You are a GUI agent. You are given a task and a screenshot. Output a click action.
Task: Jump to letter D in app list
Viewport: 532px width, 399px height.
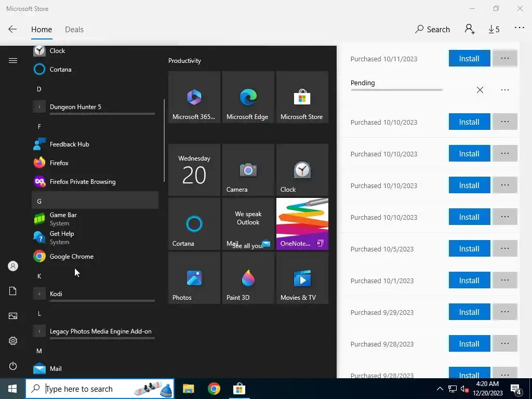point(95,89)
